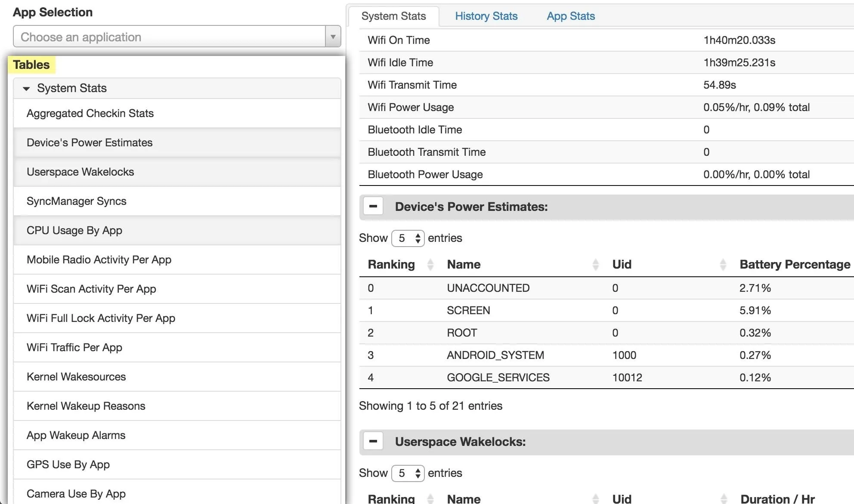Click the Battery Percentage column header
The height and width of the screenshot is (504, 854).
(795, 264)
